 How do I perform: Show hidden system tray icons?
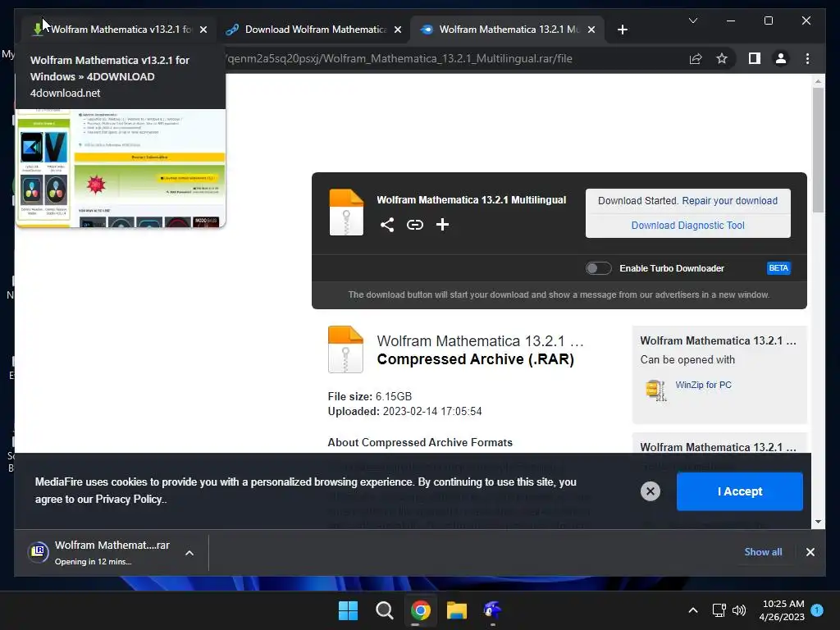pyautogui.click(x=692, y=610)
